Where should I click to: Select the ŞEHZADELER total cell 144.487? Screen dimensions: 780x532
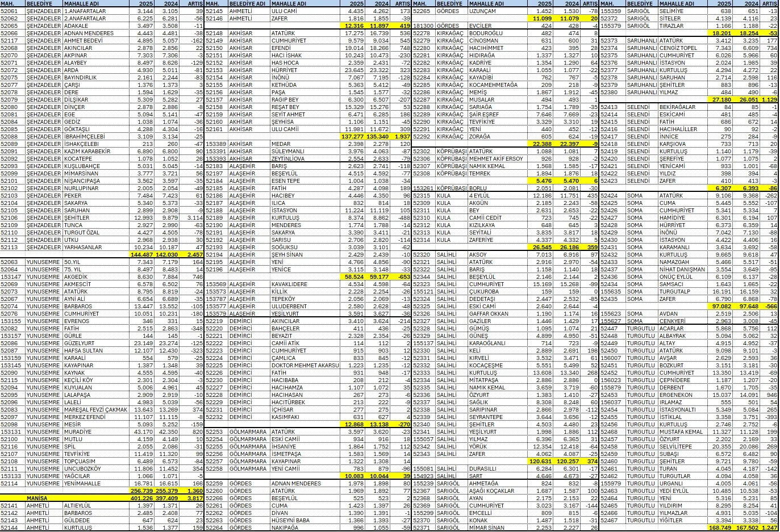[142, 254]
